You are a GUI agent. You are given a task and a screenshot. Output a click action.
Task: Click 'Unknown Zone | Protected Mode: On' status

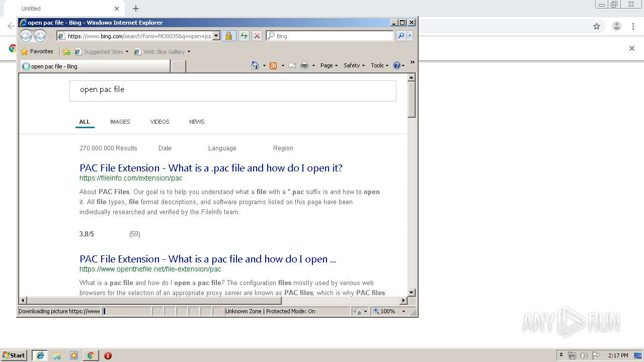(x=270, y=311)
